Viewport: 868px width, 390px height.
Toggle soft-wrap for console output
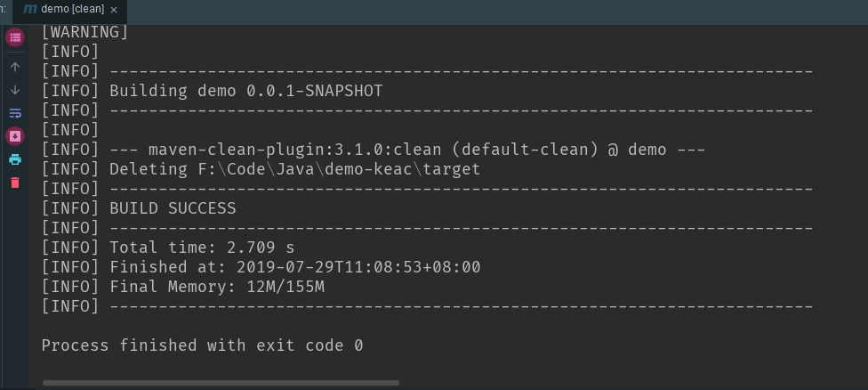point(15,114)
